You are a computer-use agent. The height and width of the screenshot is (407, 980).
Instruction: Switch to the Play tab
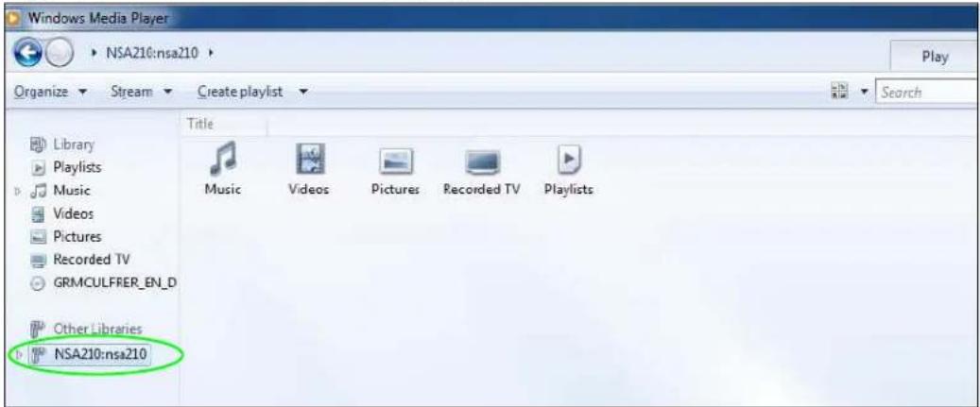coord(935,57)
